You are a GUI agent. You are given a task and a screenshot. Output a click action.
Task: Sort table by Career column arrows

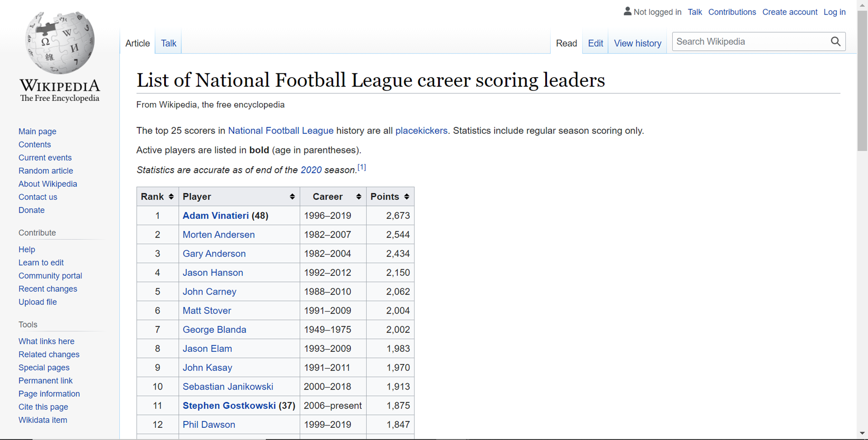coord(358,197)
